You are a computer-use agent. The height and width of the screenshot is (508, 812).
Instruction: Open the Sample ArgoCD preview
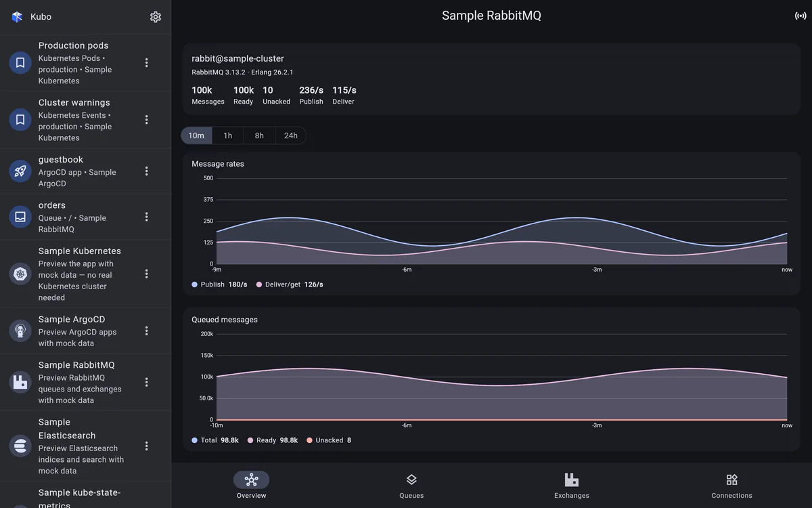(85, 331)
